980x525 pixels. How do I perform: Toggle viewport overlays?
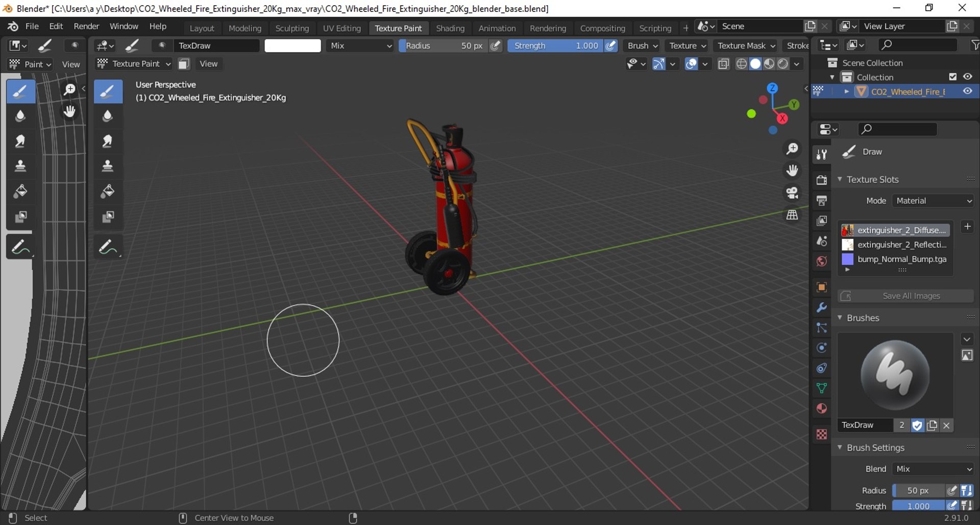(691, 64)
